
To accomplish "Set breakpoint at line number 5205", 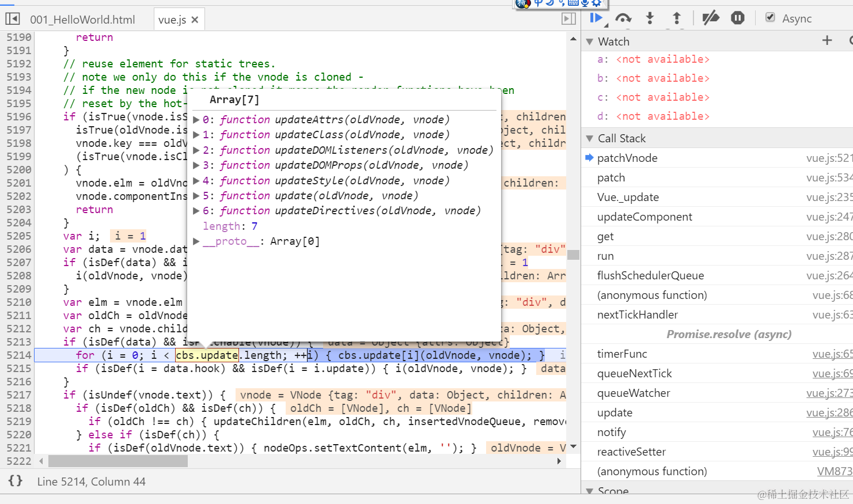I will [18, 236].
